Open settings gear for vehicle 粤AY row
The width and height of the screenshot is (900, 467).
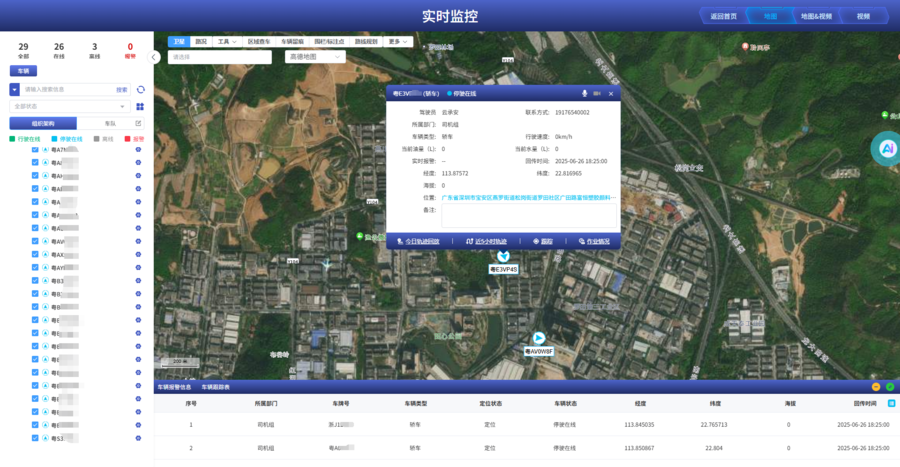[138, 268]
